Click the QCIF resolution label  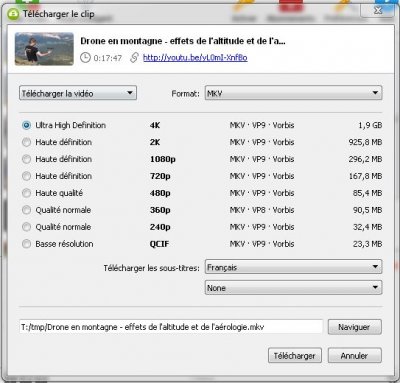159,244
